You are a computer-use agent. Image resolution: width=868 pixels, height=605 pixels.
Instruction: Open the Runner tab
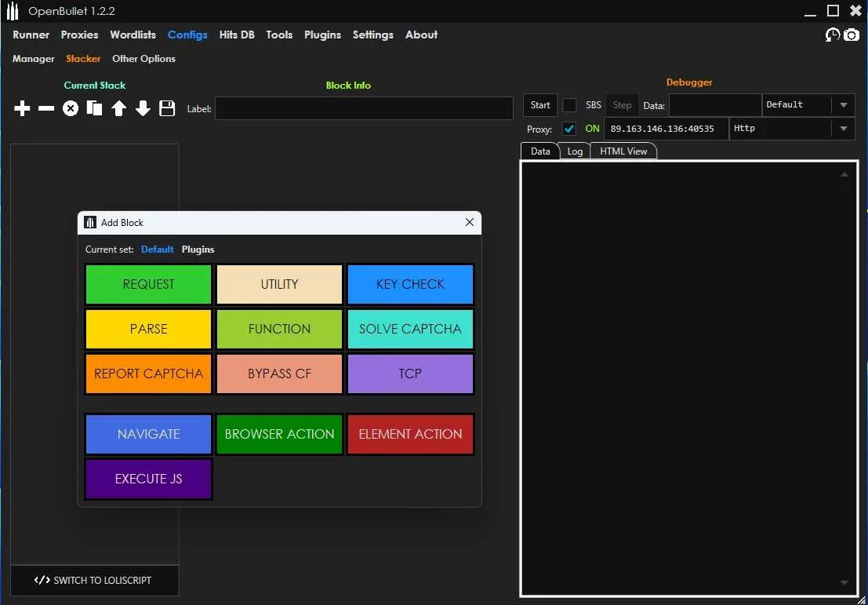pyautogui.click(x=31, y=35)
